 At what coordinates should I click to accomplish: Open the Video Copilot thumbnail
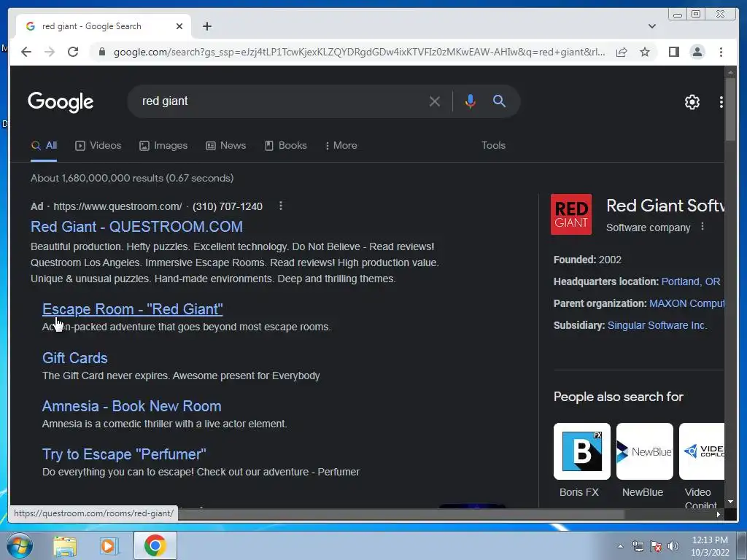[x=702, y=451]
